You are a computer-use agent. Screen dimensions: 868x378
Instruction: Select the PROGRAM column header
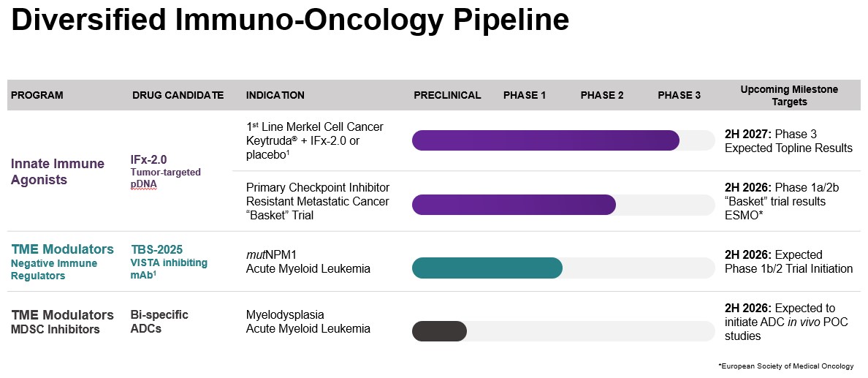(37, 95)
